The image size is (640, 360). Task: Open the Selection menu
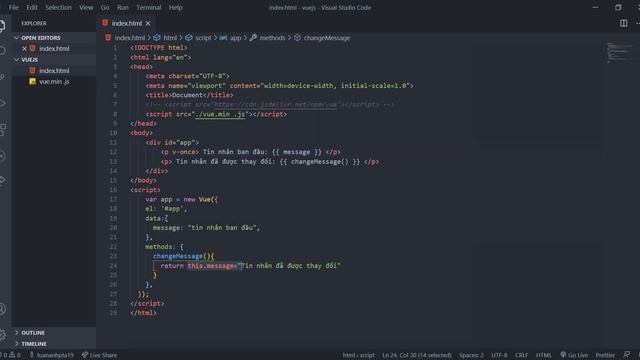click(x=58, y=7)
